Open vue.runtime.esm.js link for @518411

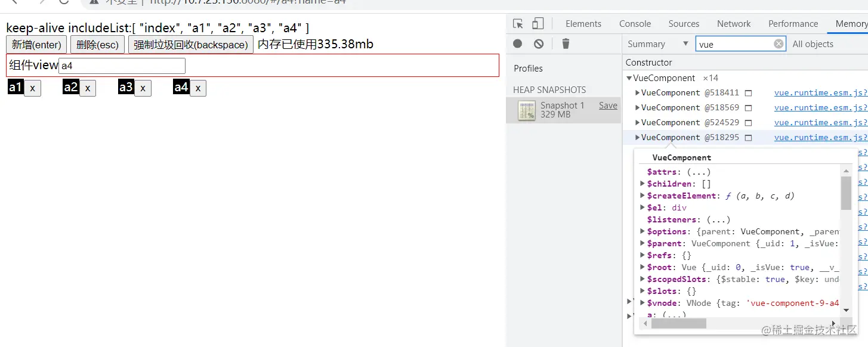point(821,93)
